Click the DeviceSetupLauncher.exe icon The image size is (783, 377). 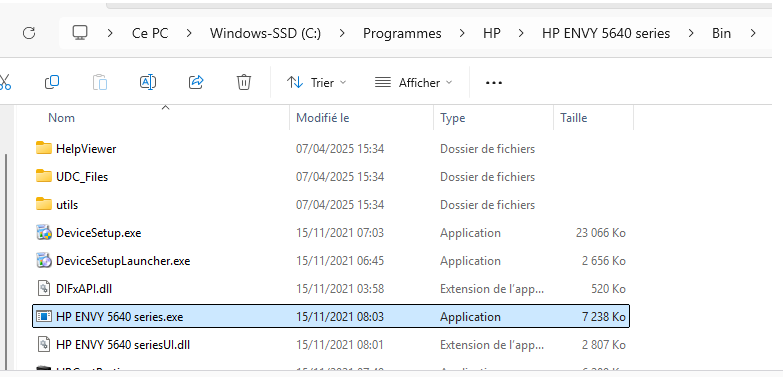(x=44, y=260)
